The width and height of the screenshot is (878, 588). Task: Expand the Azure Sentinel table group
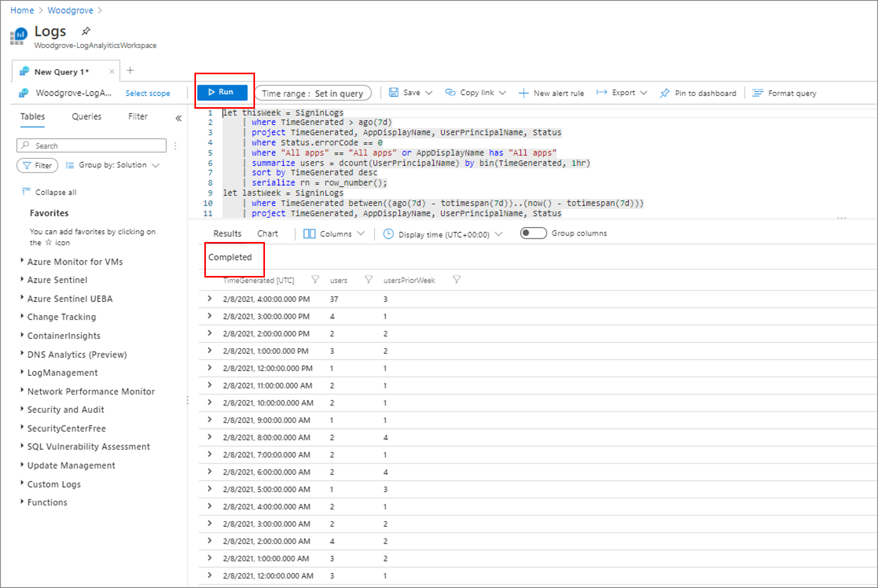point(57,280)
